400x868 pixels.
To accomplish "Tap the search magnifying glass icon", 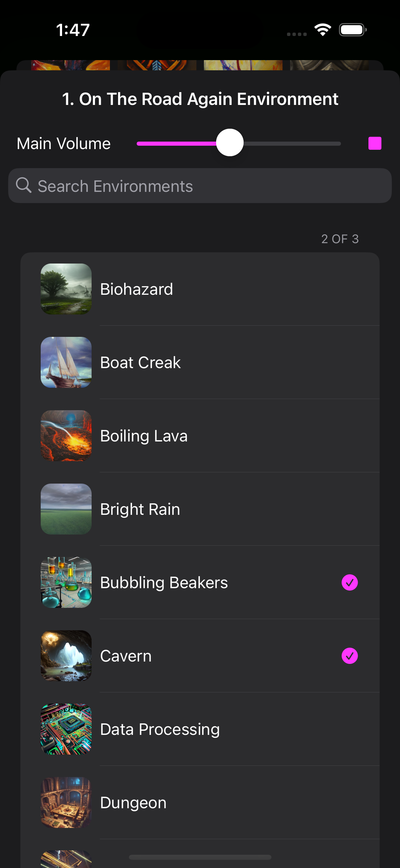I will pyautogui.click(x=24, y=185).
